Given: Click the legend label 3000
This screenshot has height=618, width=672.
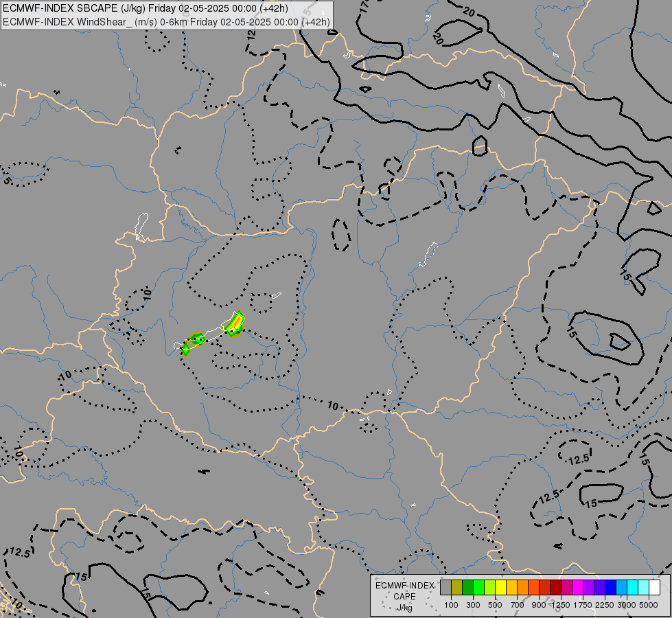Looking at the screenshot, I should coord(627,605).
